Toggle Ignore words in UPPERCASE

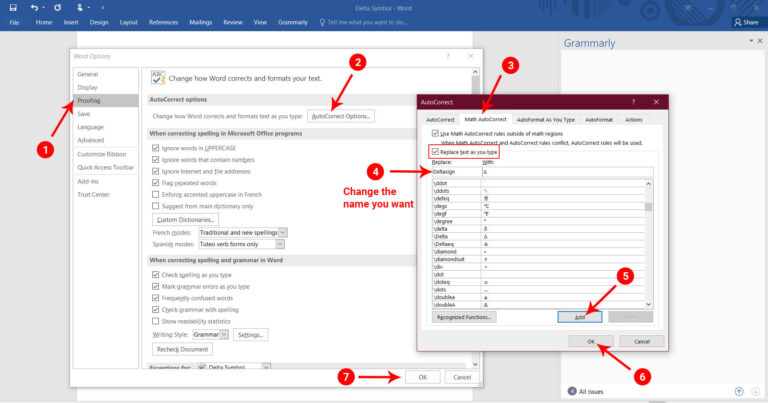click(x=155, y=148)
